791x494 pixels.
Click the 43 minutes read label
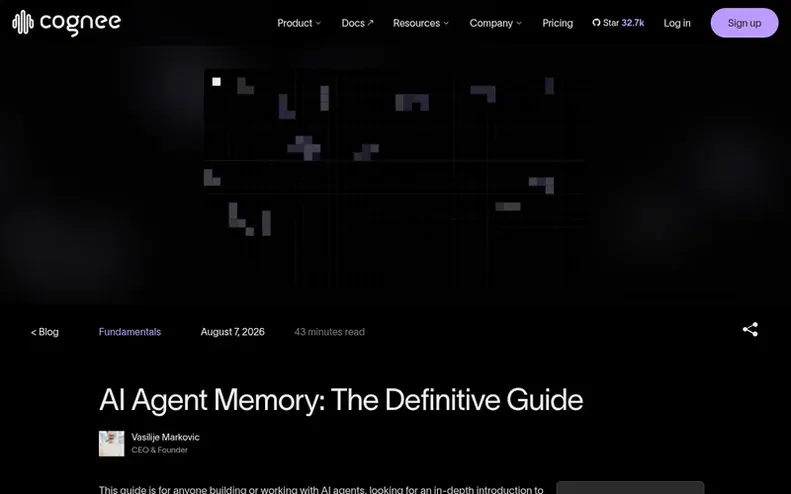(x=329, y=332)
